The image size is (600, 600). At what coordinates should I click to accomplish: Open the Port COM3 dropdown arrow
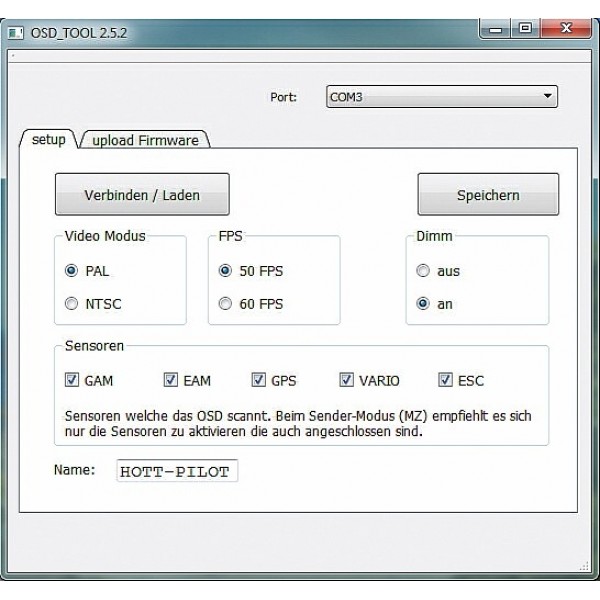548,96
